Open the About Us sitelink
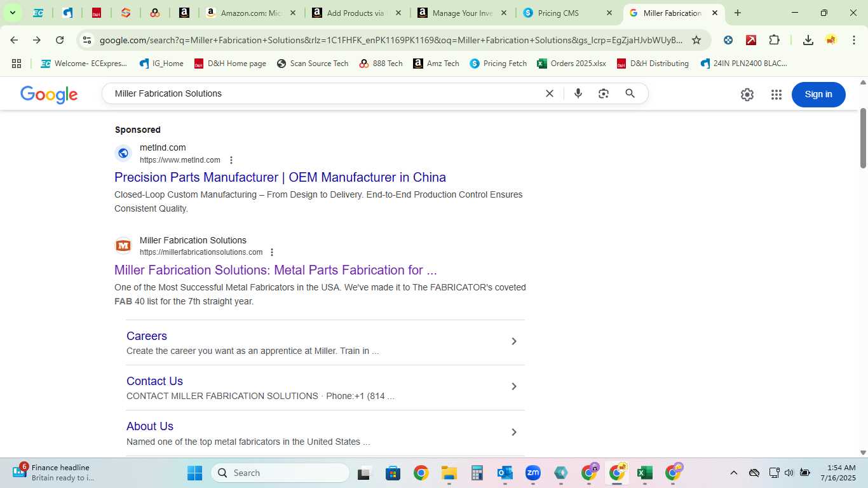 (x=150, y=426)
